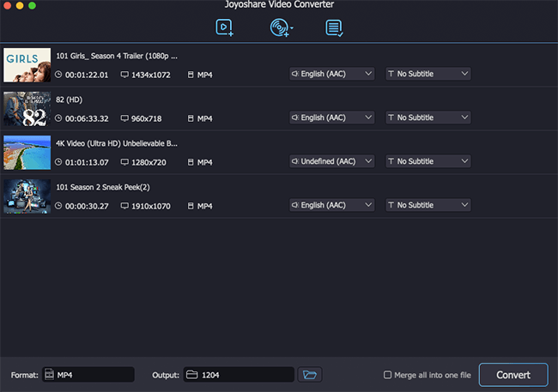The width and height of the screenshot is (558, 392).
Task: Select the 82 video thumbnail
Action: 27,109
